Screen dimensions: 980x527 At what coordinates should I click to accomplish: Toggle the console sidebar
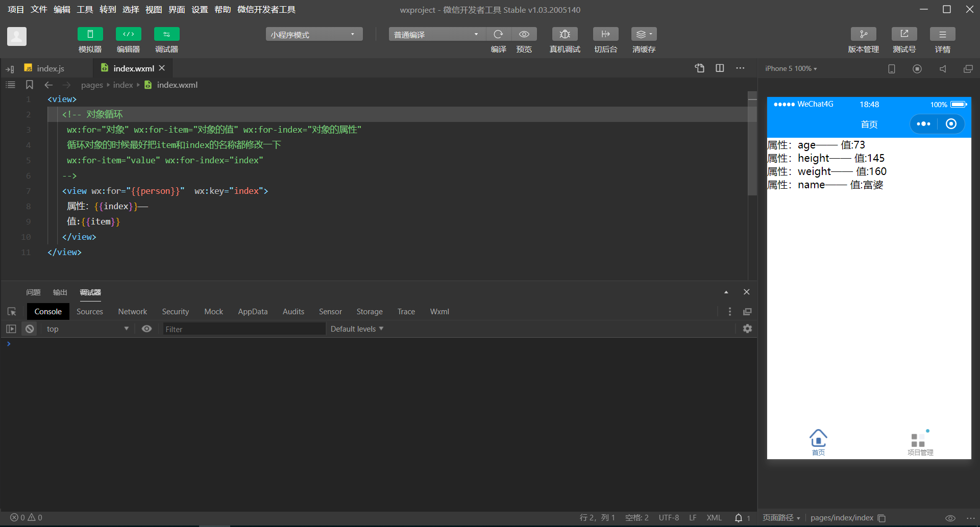[11, 329]
